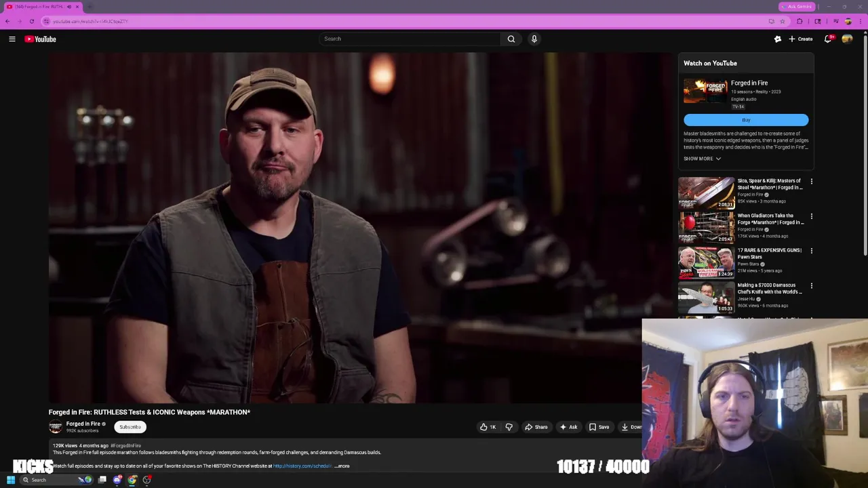Screen dimensions: 868x488
Task: Click the Windows taskbar Search box
Action: 58,480
